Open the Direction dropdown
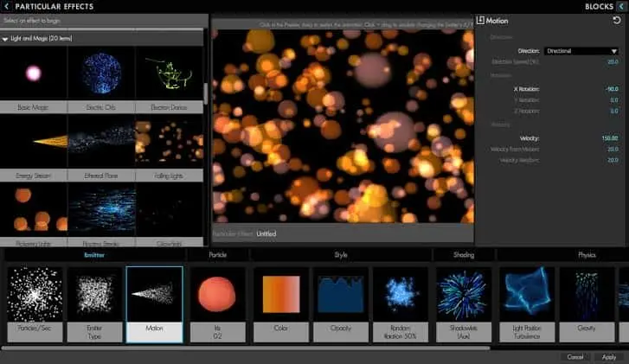This screenshot has height=364, width=629. [x=581, y=51]
